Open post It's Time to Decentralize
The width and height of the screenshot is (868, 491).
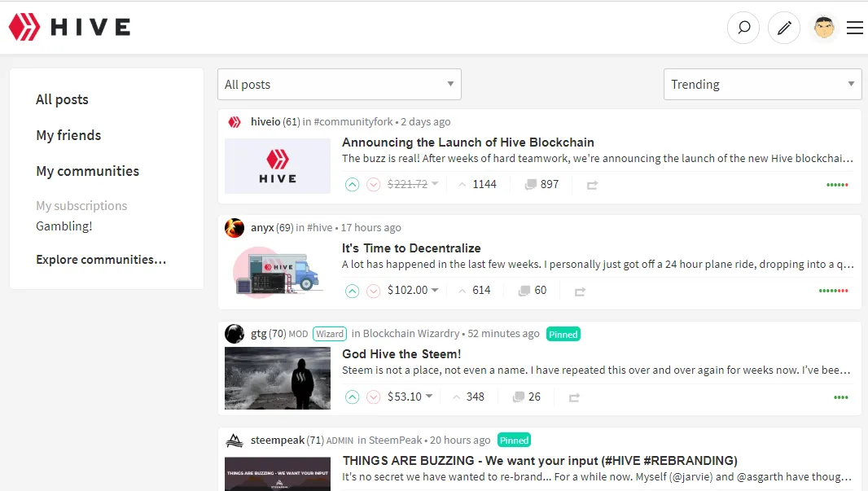pos(411,248)
